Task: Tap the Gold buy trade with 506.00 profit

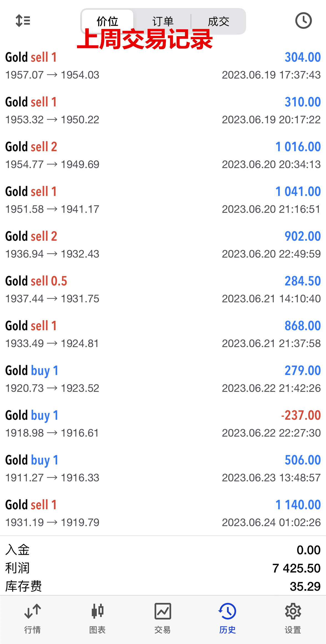Action: coord(163,469)
